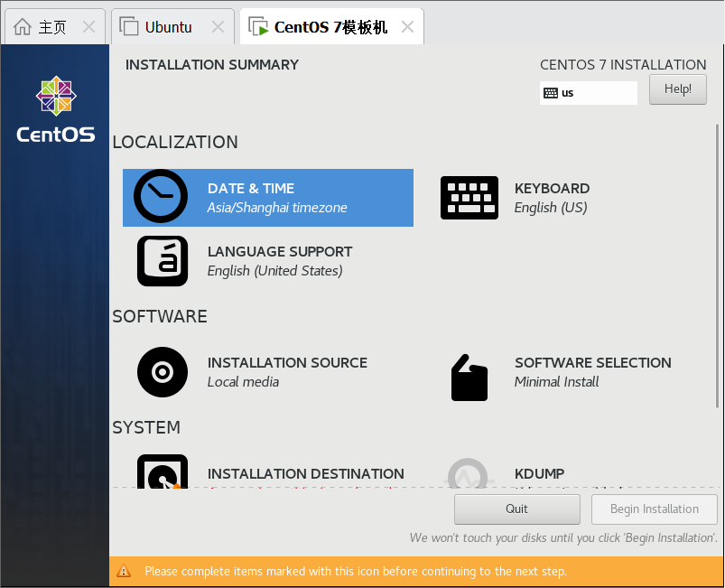Click the Quit button
The image size is (725, 588).
point(517,509)
